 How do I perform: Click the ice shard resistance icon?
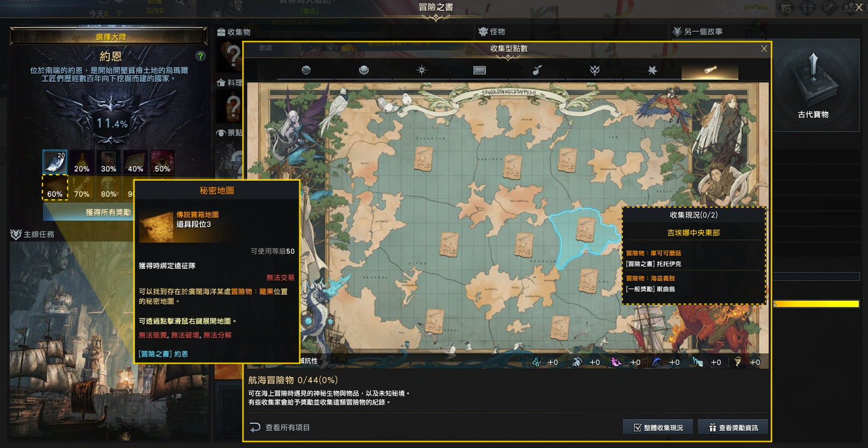pyautogui.click(x=698, y=362)
